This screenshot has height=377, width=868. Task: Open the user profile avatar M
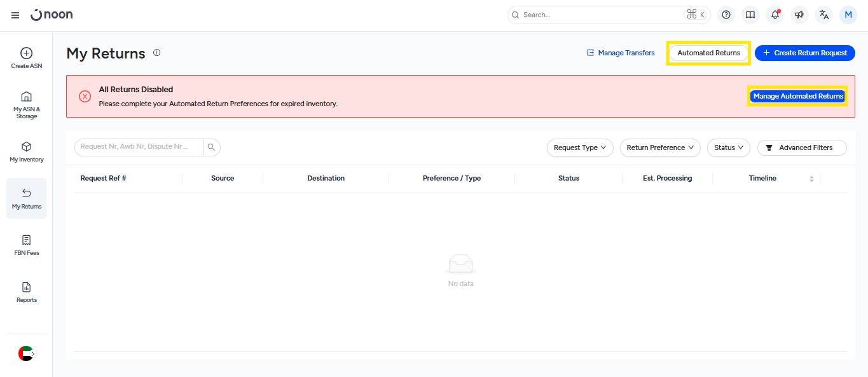click(x=848, y=15)
